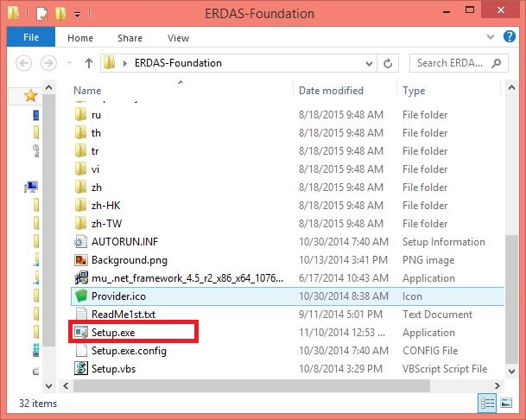
Task: Click the AUTORUN.INF file name
Action: click(124, 242)
